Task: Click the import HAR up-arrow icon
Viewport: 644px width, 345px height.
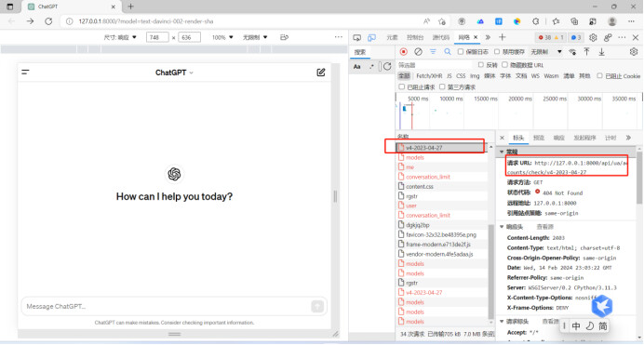Action: pos(586,52)
